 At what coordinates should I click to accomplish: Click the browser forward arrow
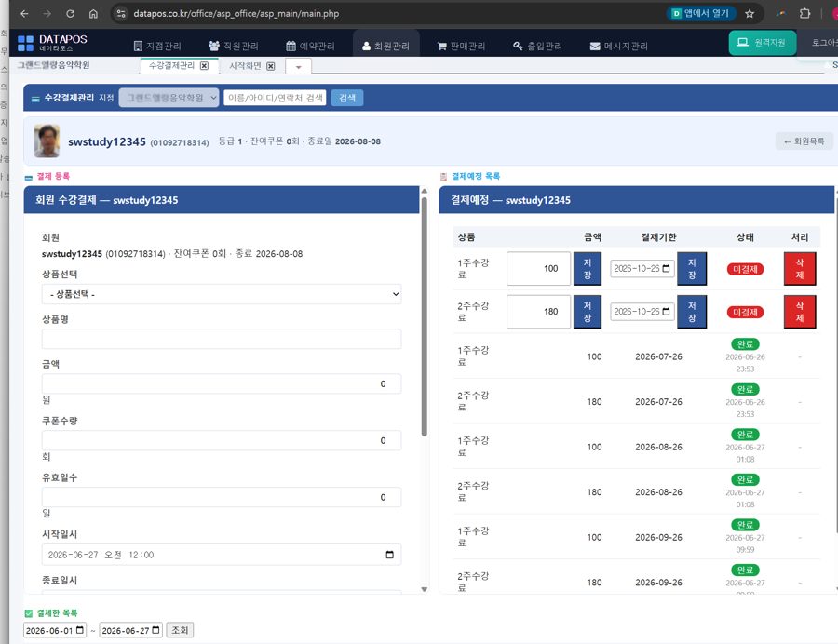point(47,14)
